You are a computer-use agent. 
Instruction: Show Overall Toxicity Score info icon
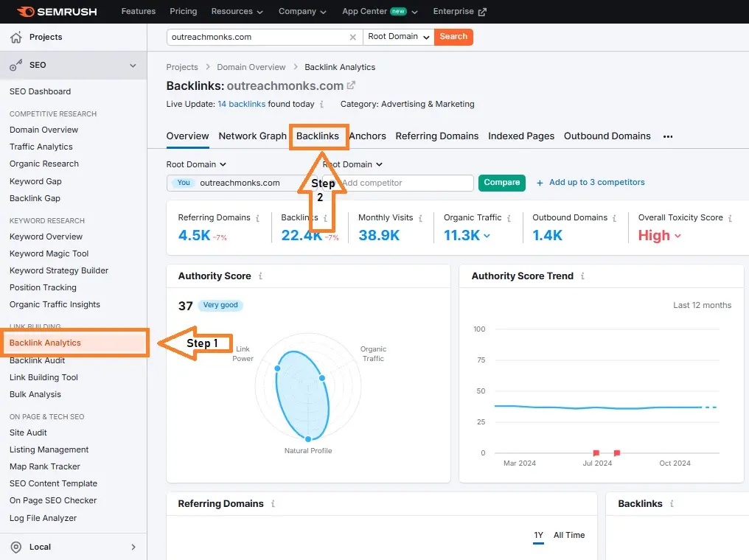(730, 218)
